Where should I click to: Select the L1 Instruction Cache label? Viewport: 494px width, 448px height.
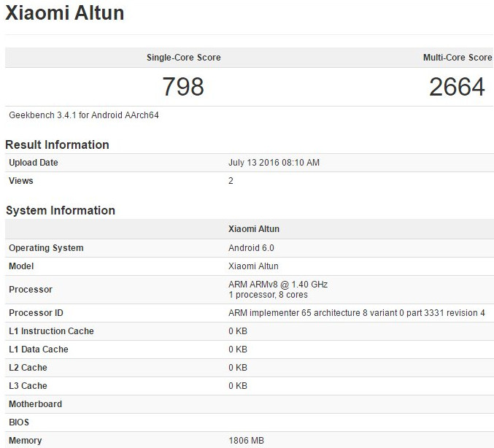tap(51, 331)
